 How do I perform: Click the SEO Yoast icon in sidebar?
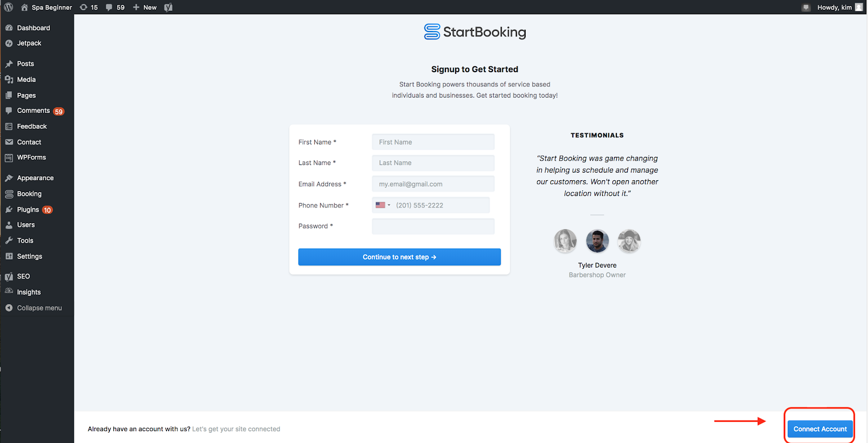pos(9,276)
